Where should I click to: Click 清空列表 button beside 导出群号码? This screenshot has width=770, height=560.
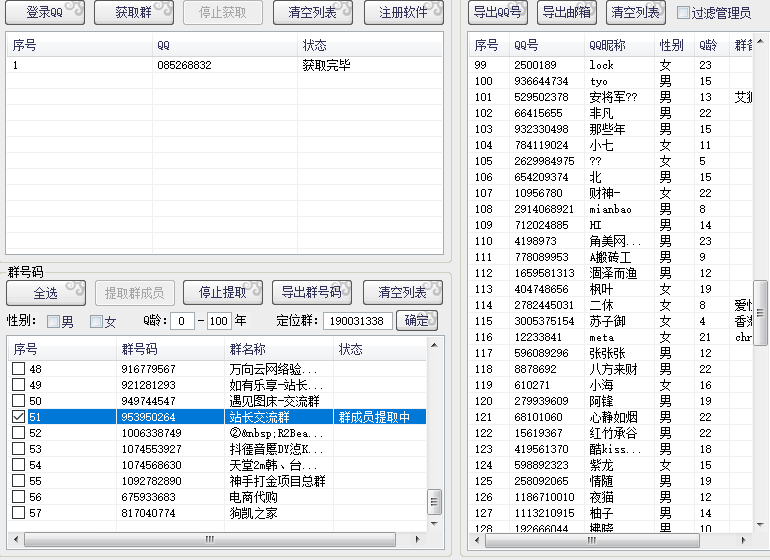coord(403,293)
